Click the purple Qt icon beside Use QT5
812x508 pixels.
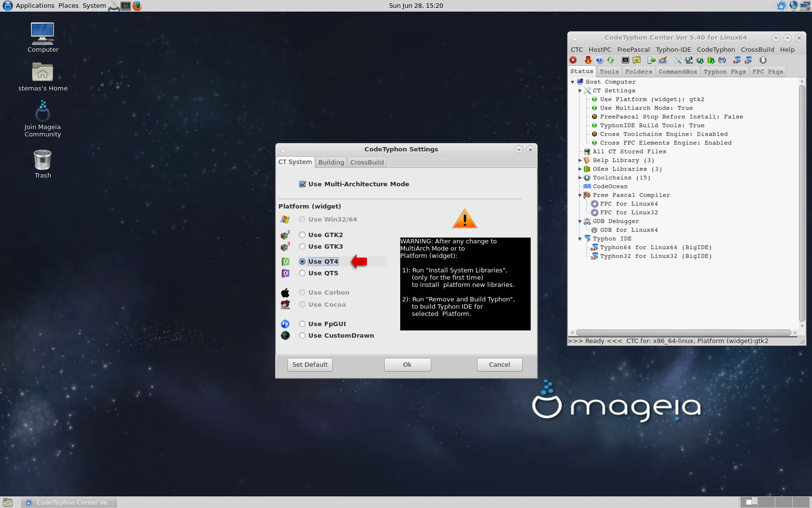pyautogui.click(x=285, y=273)
